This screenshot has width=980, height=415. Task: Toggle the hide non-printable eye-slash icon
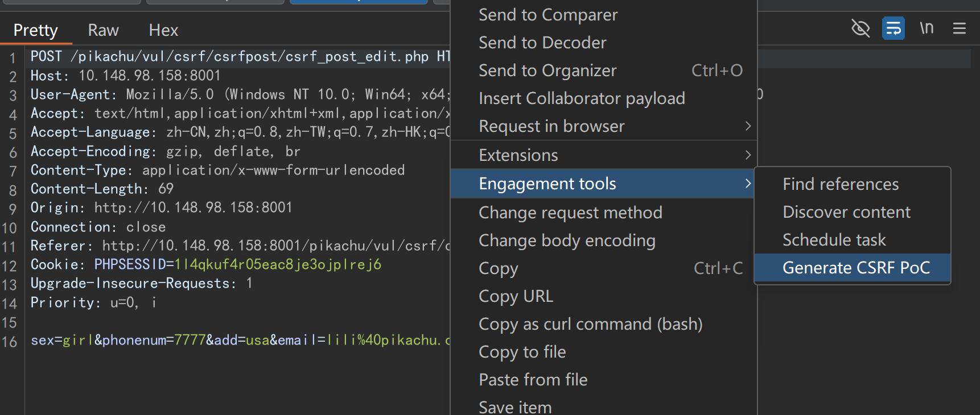coord(860,28)
